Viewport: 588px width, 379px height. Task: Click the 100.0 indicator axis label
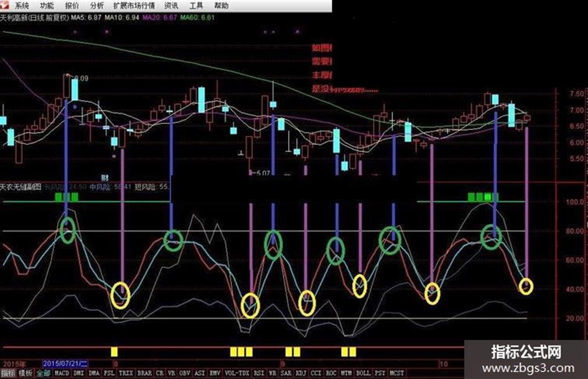tap(576, 202)
